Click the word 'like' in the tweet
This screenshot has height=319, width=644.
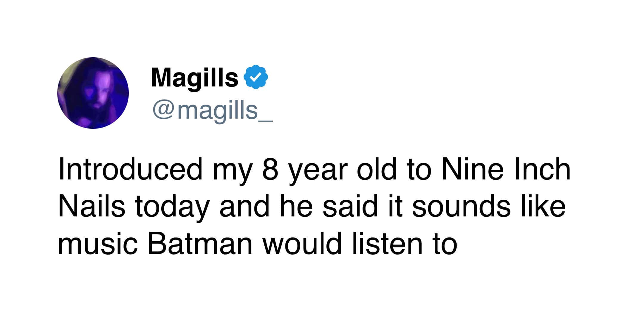click(x=543, y=207)
